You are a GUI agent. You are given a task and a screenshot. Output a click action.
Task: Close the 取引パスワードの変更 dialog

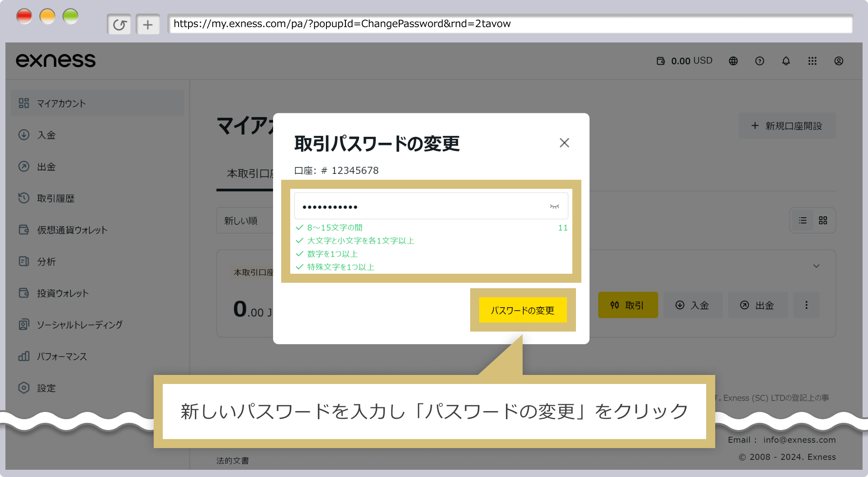click(564, 143)
